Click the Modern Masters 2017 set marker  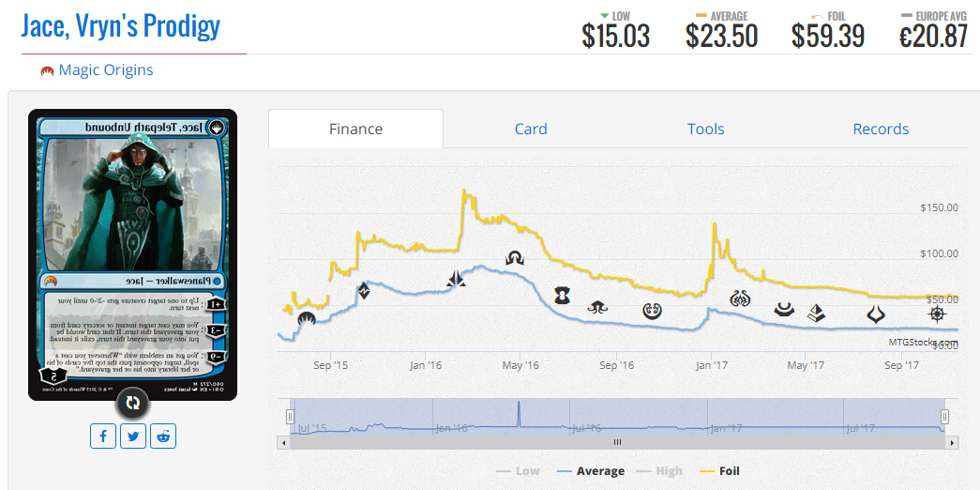[784, 309]
